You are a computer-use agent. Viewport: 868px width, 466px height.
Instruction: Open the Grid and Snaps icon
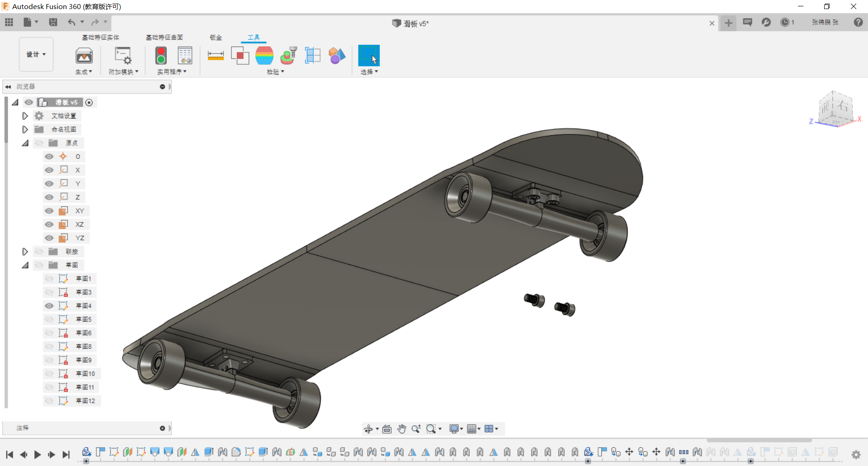click(472, 429)
